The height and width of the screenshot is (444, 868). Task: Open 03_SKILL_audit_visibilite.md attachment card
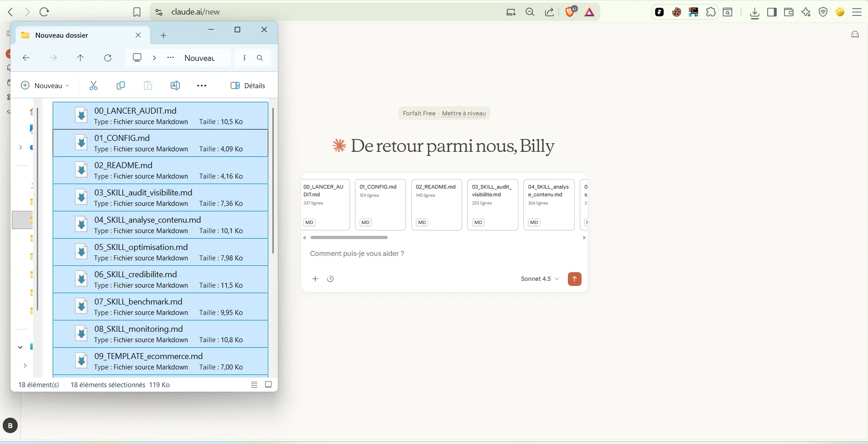[493, 205]
